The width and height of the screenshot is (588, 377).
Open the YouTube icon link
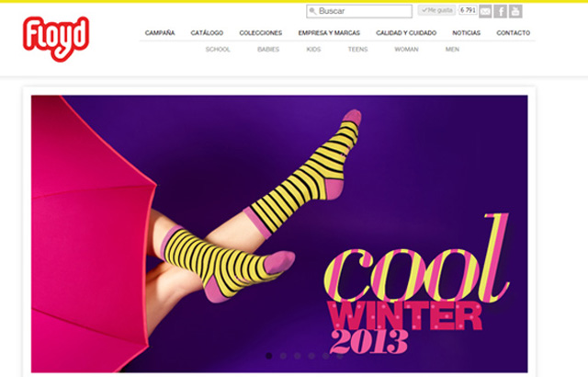point(515,11)
